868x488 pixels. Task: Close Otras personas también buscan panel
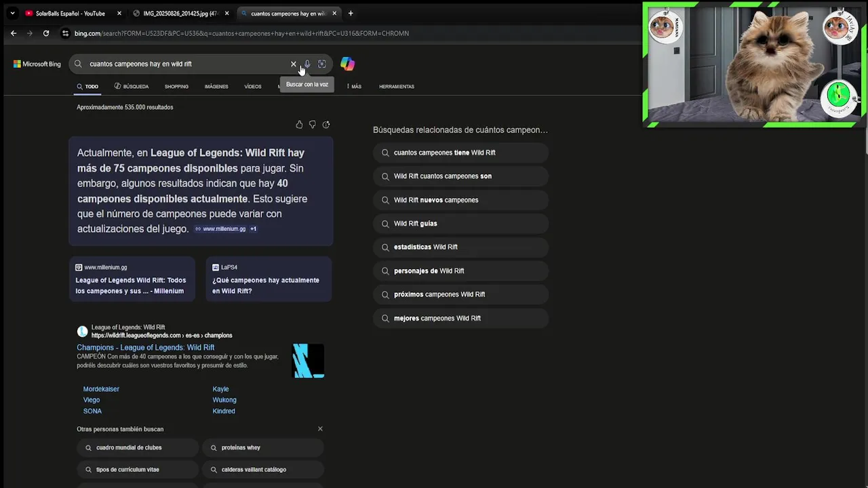click(x=320, y=429)
